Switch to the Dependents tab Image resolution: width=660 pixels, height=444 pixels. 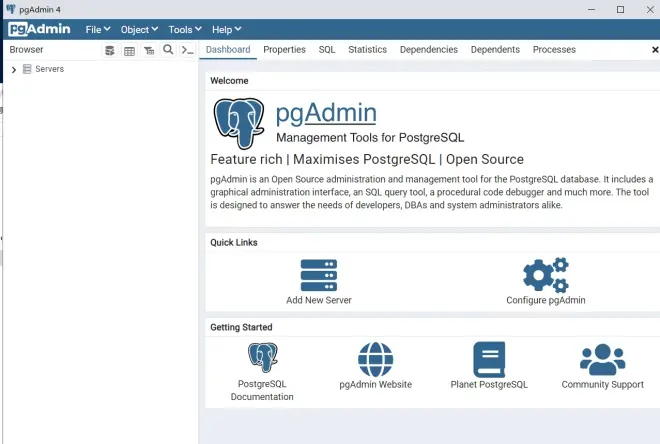tap(495, 50)
